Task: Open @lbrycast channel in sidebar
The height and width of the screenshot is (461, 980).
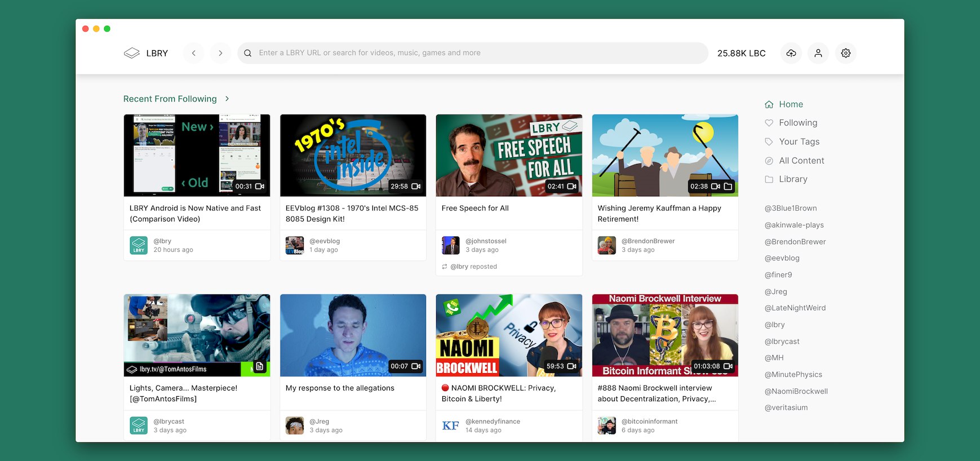Action: pos(782,342)
